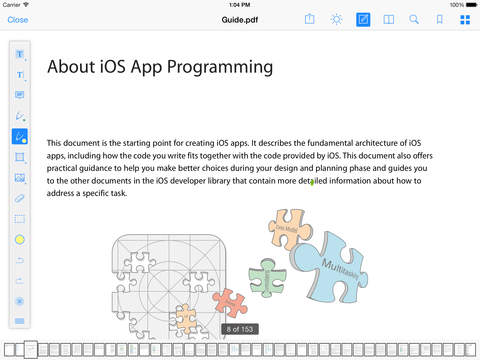Select the dashed rectangle selection tool

pos(19,219)
